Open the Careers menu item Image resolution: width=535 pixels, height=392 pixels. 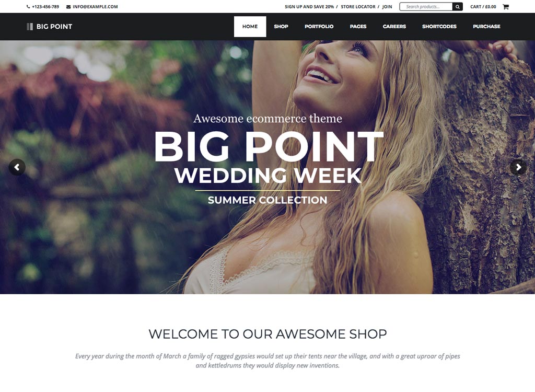point(394,26)
